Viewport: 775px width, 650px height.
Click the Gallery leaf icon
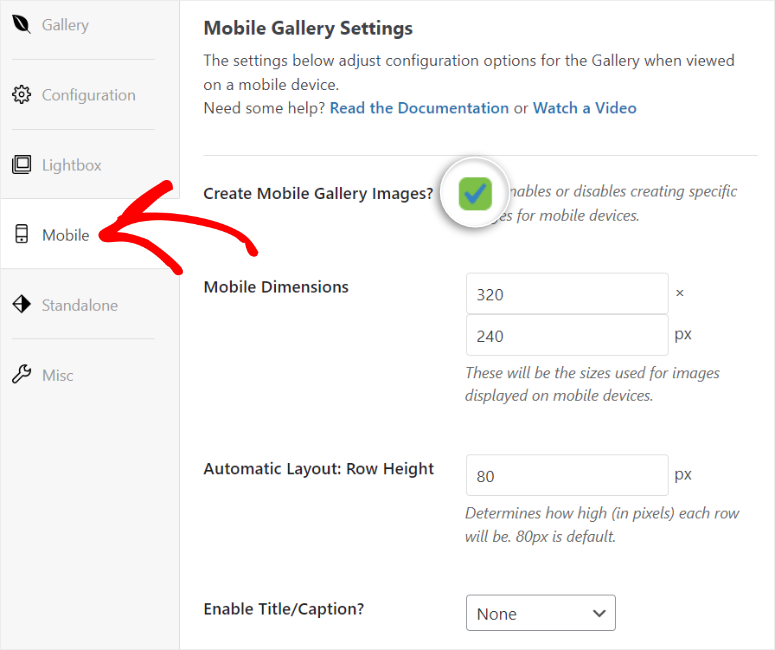(x=21, y=24)
